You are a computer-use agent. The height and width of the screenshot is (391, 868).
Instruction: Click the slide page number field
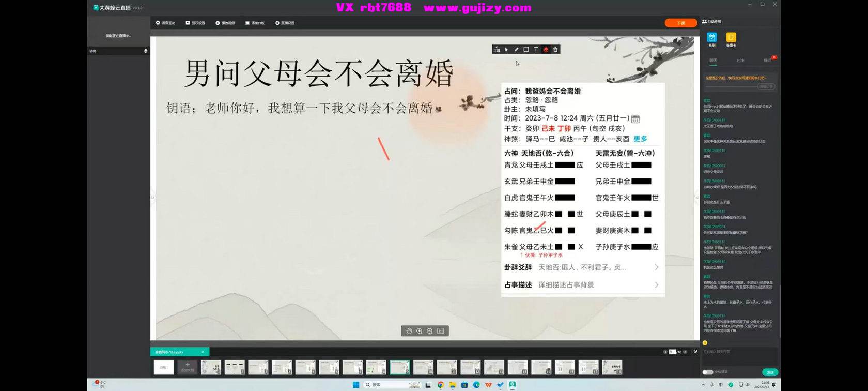[672, 352]
